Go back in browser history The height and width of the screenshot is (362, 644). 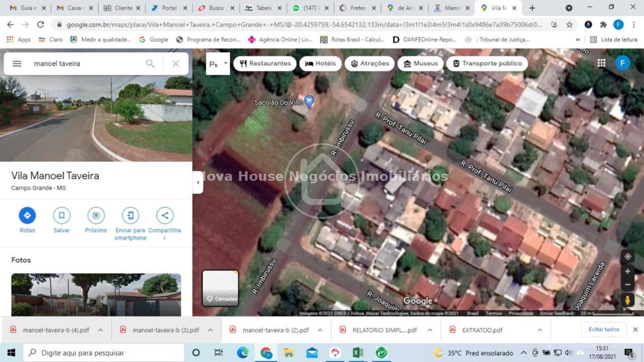coord(11,24)
